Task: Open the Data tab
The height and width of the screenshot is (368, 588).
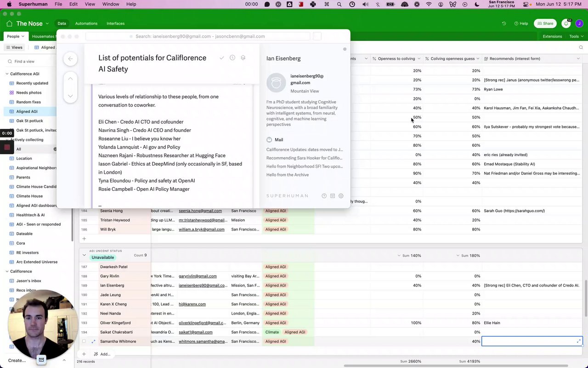Action: click(x=62, y=23)
